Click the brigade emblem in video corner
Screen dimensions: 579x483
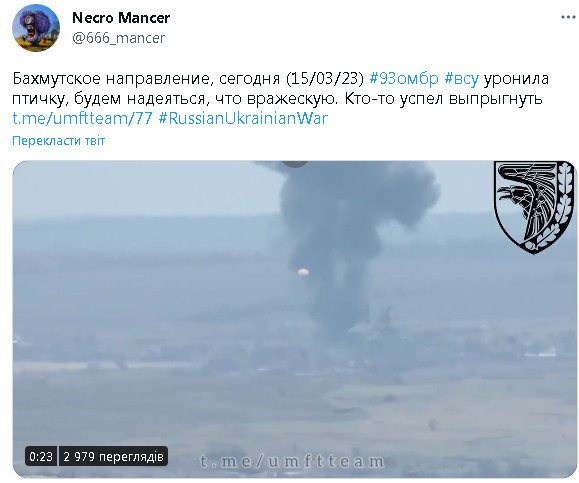pyautogui.click(x=534, y=207)
